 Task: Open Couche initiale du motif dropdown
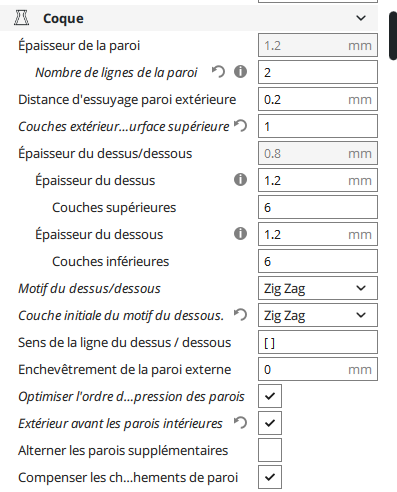(x=318, y=315)
